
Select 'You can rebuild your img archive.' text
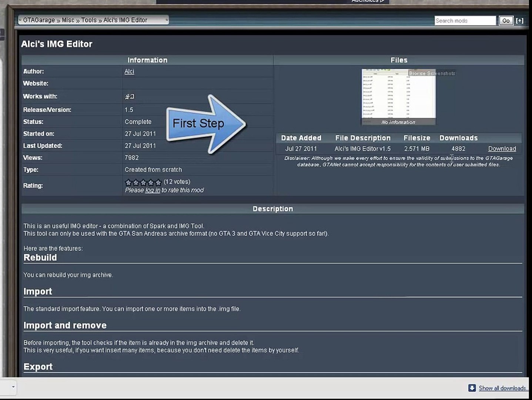(x=68, y=275)
